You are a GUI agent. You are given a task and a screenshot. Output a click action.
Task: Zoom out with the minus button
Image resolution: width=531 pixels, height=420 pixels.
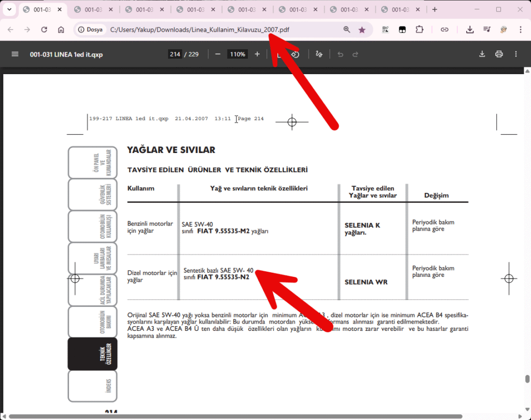coord(218,54)
